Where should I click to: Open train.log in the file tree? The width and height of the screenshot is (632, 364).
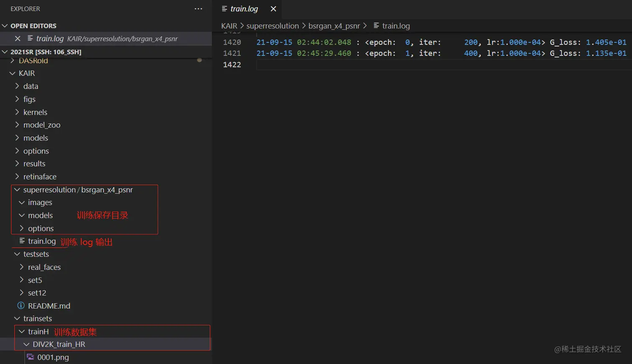(42, 241)
